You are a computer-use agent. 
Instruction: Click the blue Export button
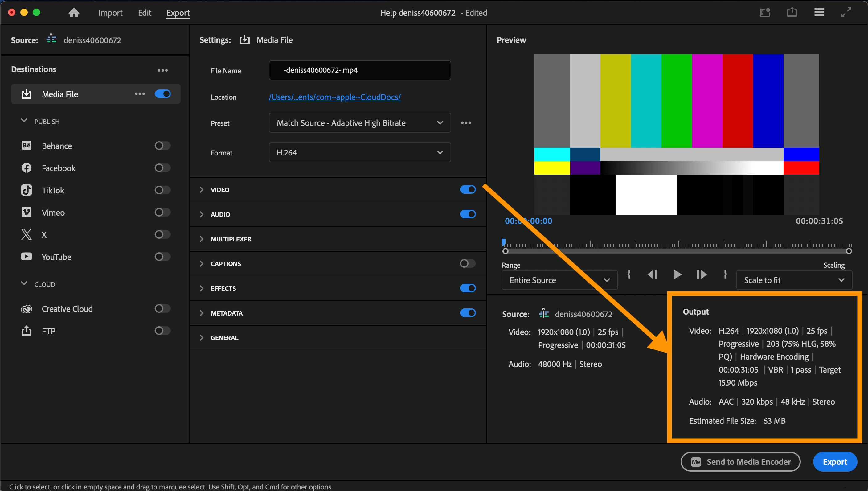click(x=835, y=462)
